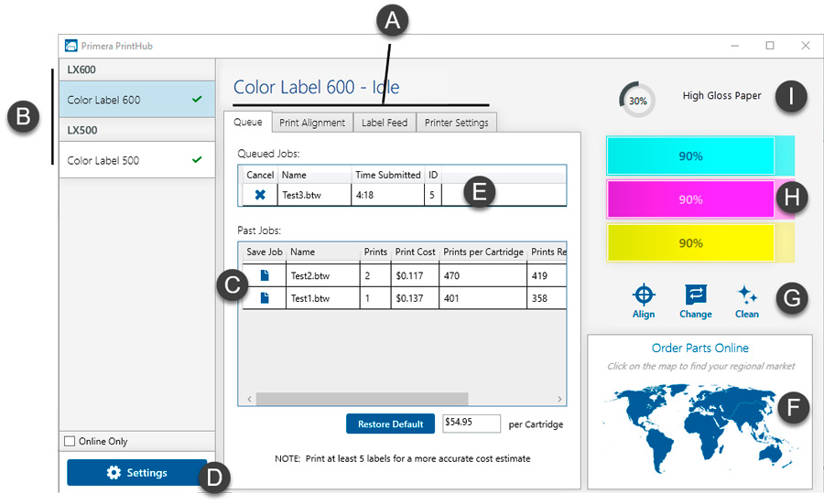The image size is (824, 504).
Task: Click the Time Submitted column header
Action: pyautogui.click(x=388, y=175)
